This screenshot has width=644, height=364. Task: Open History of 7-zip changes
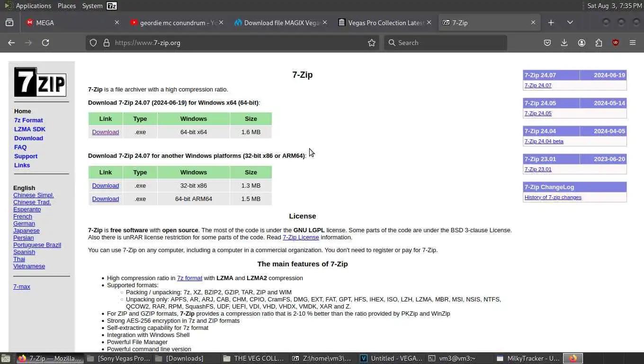553,197
